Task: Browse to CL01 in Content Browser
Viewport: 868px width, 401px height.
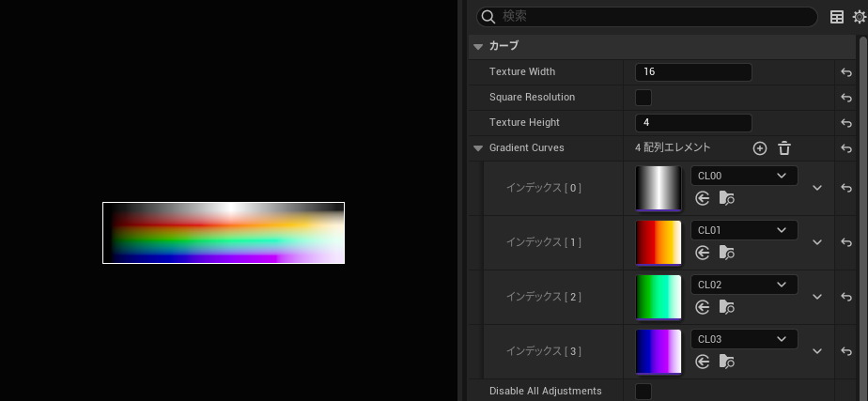Action: (726, 253)
